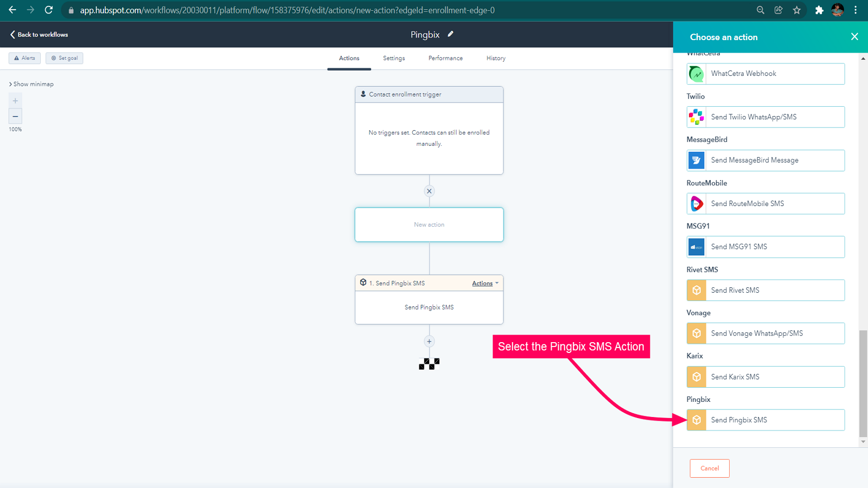868x488 pixels.
Task: View the History tab
Action: click(x=496, y=58)
